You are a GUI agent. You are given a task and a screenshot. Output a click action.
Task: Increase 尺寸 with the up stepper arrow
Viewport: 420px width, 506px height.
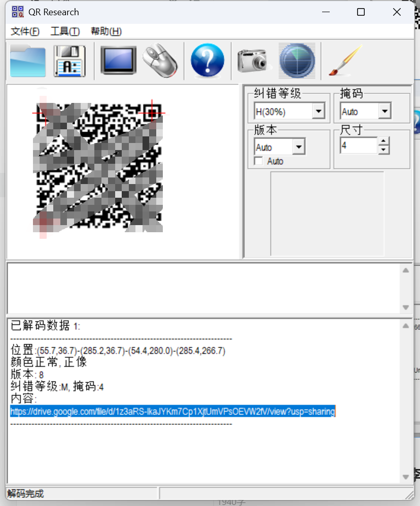(x=383, y=141)
